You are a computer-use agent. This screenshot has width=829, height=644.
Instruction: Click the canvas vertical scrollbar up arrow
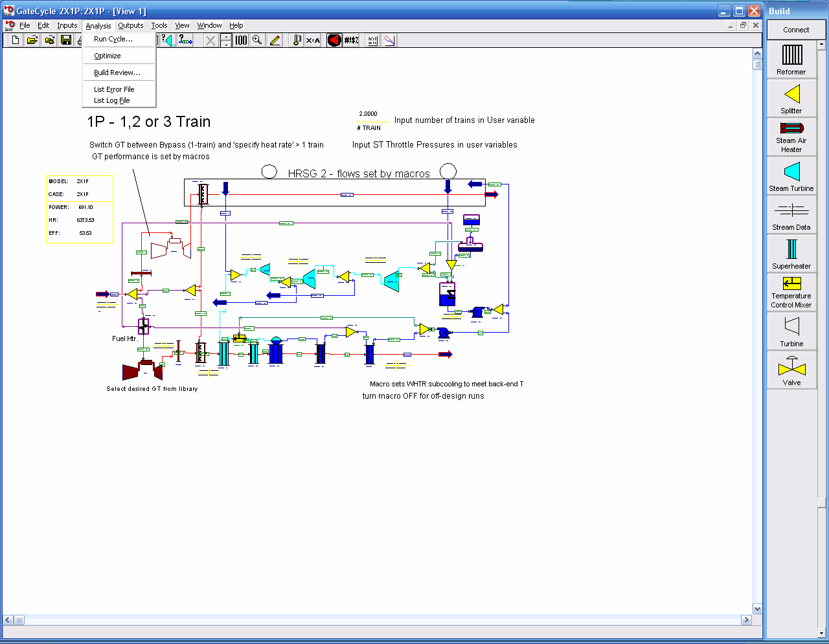[x=757, y=53]
